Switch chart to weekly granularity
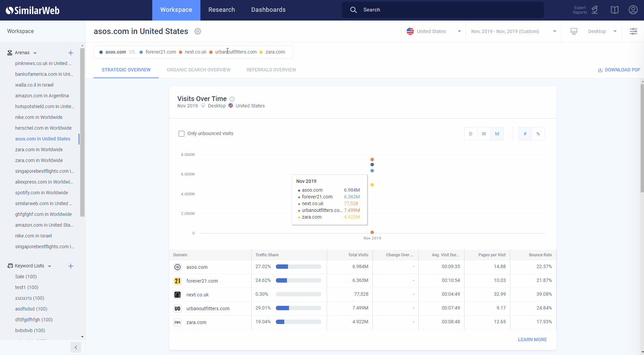The height and width of the screenshot is (355, 644). pyautogui.click(x=484, y=133)
